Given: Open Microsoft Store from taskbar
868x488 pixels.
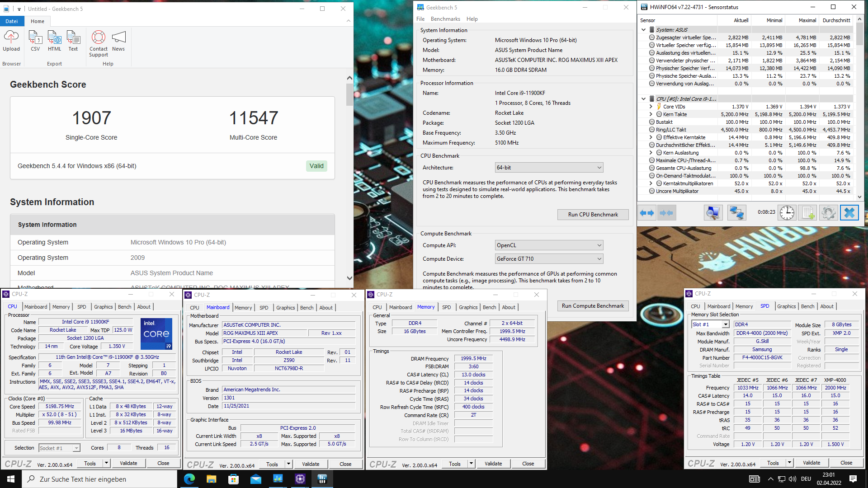Looking at the screenshot, I should (233, 479).
